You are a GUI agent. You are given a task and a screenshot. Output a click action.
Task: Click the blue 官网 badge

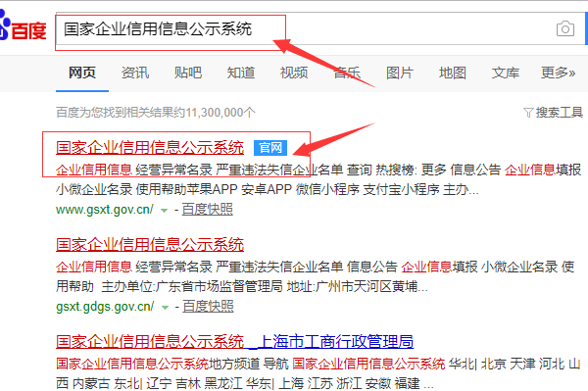click(270, 148)
